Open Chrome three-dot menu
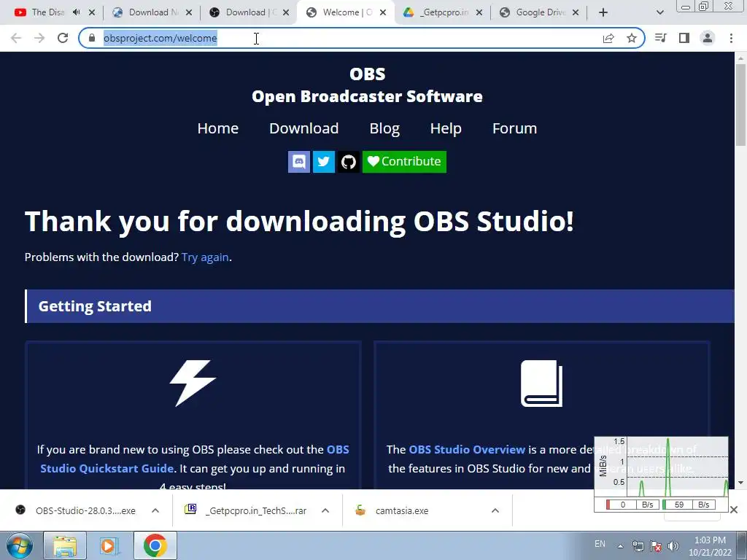The width and height of the screenshot is (747, 560). [x=731, y=38]
